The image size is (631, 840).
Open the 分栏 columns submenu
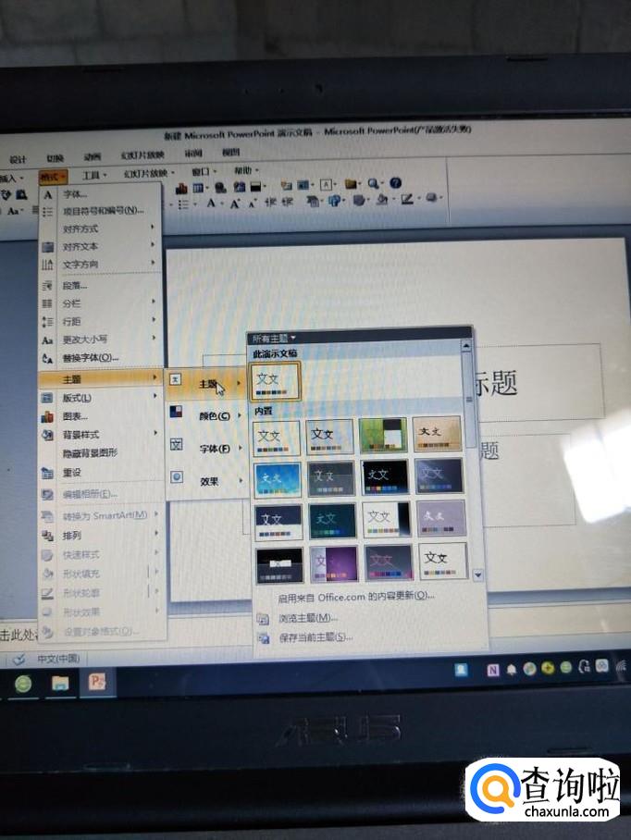pyautogui.click(x=101, y=303)
